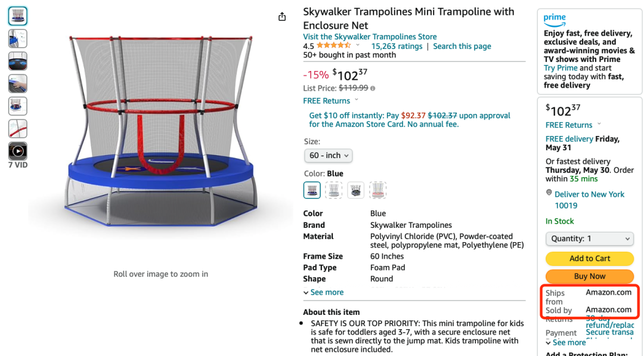Click the List Price info icon

coord(373,88)
